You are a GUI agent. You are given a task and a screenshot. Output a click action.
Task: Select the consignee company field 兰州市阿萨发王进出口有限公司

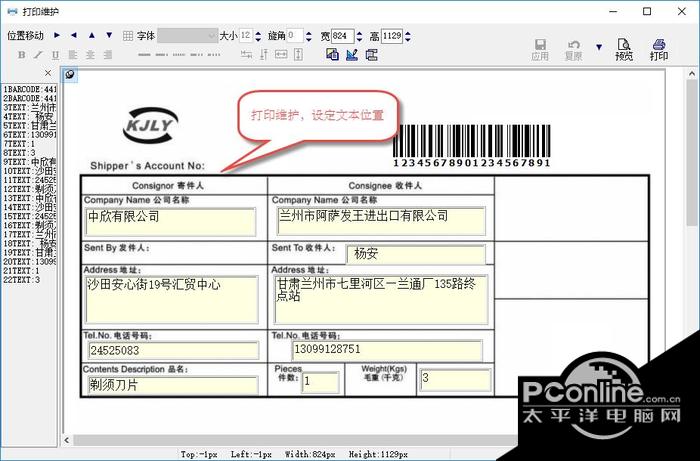381,221
